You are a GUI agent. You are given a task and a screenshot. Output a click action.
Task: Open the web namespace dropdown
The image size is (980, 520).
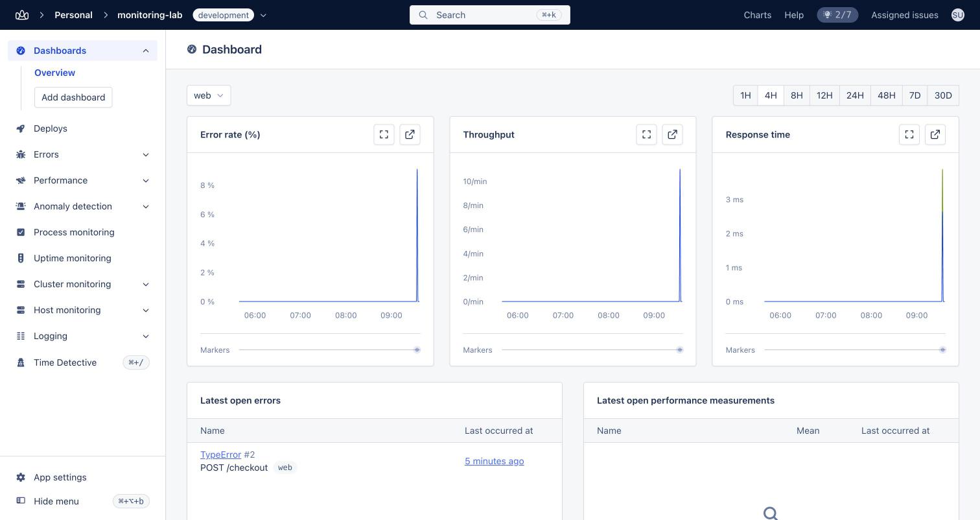coord(209,95)
